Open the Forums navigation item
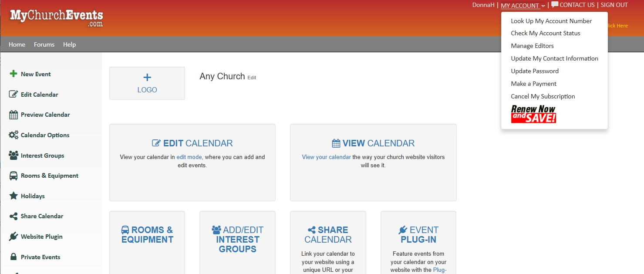644x274 pixels. [x=44, y=44]
